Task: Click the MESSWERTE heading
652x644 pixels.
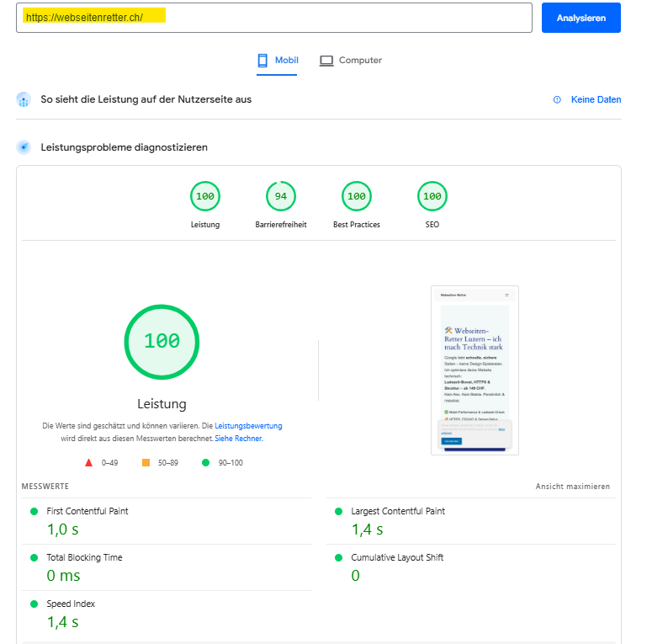Action: pyautogui.click(x=45, y=487)
